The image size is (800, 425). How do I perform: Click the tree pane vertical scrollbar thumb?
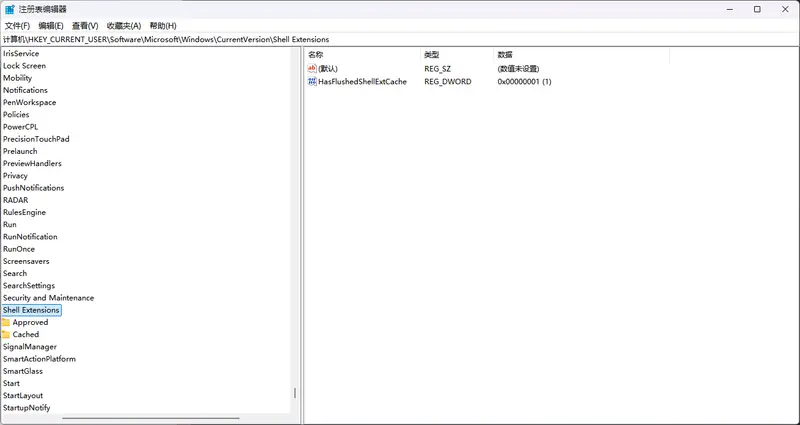click(294, 393)
